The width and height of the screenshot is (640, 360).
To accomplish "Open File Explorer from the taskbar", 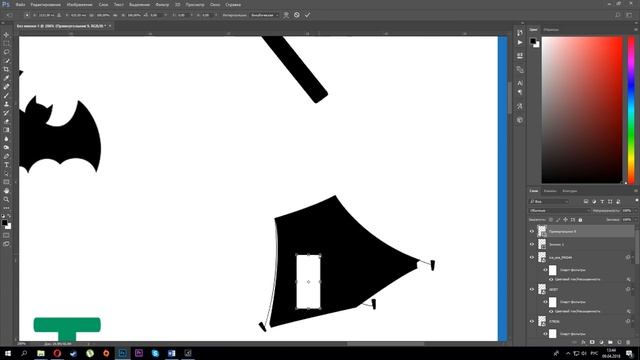I will pos(41,353).
